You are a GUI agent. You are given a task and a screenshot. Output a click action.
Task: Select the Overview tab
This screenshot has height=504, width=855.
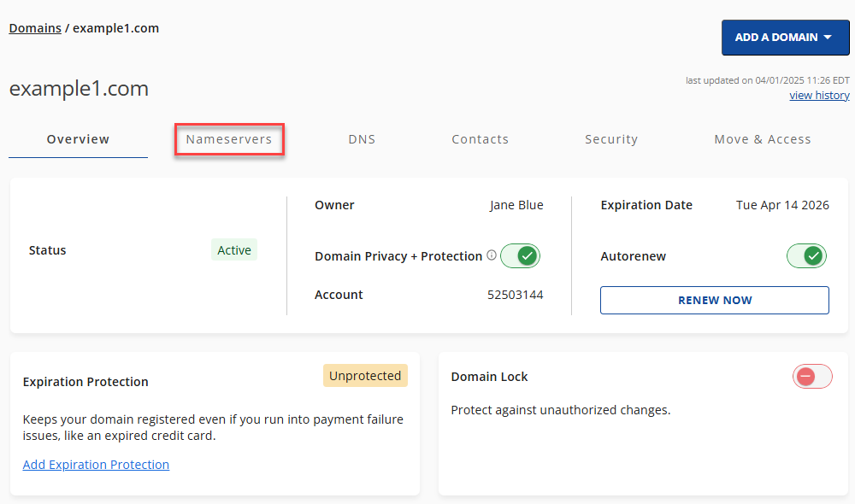click(x=78, y=139)
